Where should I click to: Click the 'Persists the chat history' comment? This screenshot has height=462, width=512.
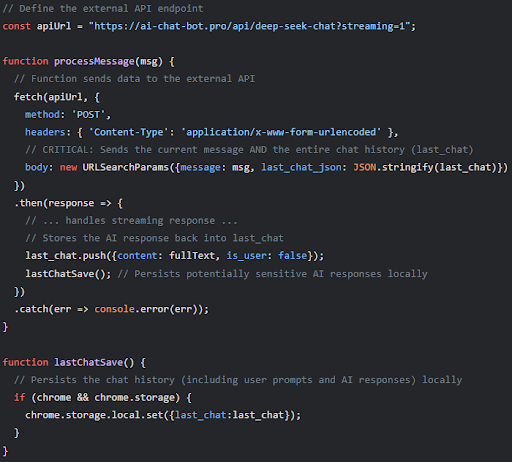(238, 380)
